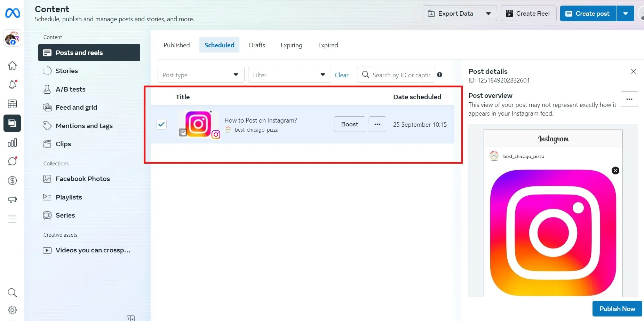Boost the scheduled Instagram post
The width and height of the screenshot is (644, 321).
[x=350, y=124]
